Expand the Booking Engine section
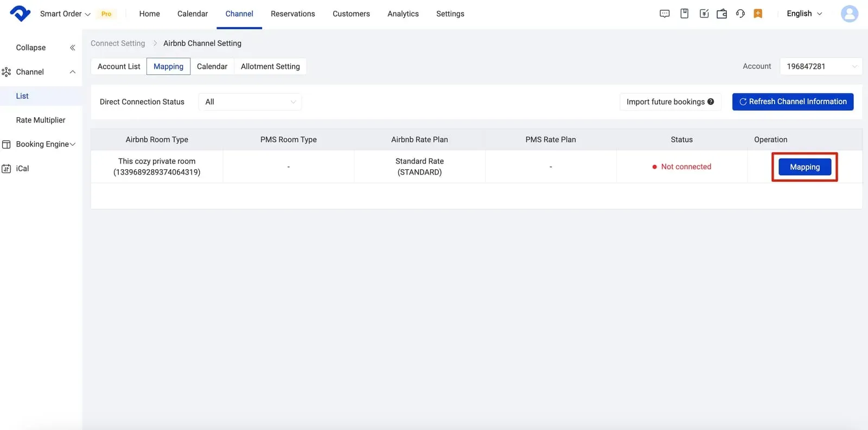 point(73,144)
